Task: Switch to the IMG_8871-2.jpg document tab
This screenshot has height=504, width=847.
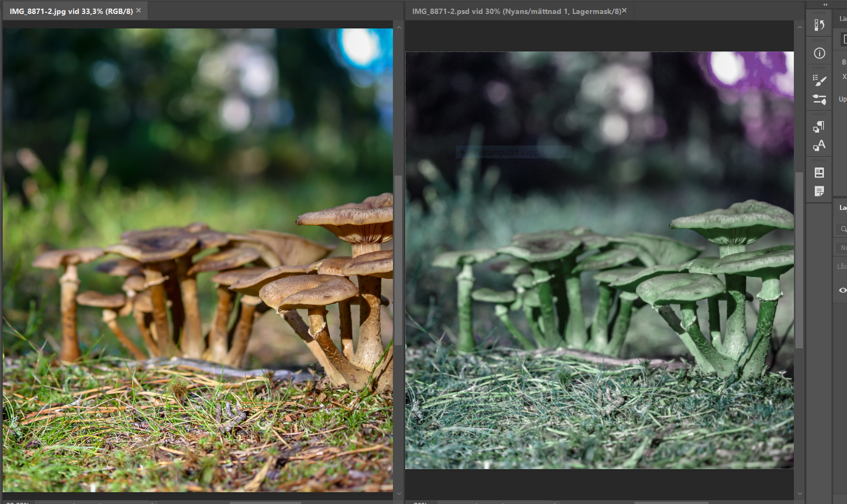Action: click(71, 11)
